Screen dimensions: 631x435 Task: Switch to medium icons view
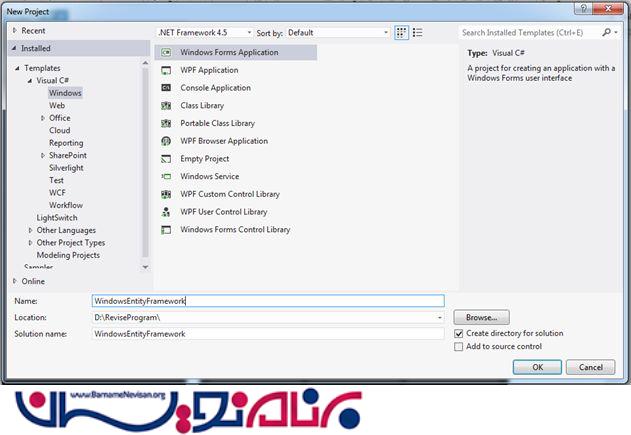[401, 33]
